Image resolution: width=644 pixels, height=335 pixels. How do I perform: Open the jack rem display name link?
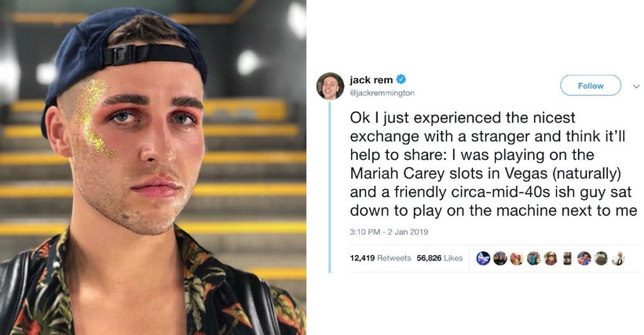point(371,80)
